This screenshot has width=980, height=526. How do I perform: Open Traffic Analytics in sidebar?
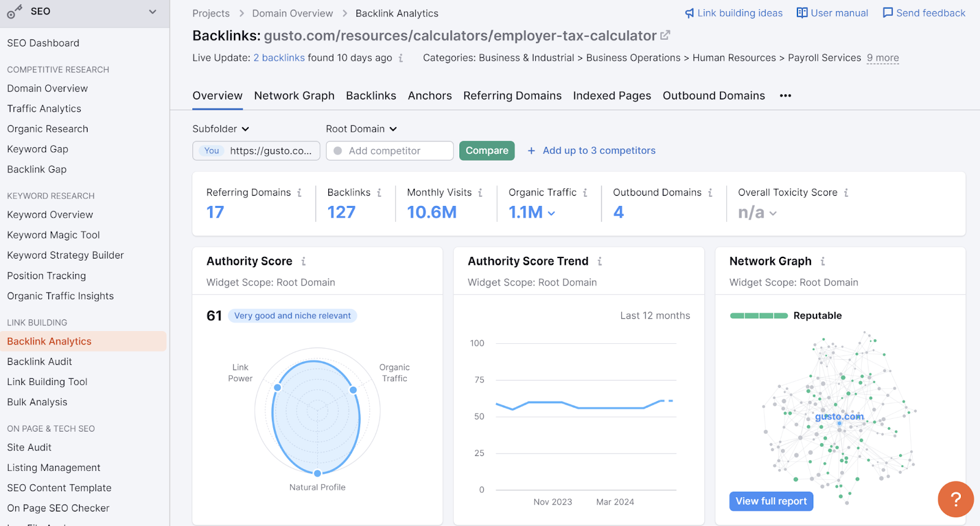pos(44,109)
